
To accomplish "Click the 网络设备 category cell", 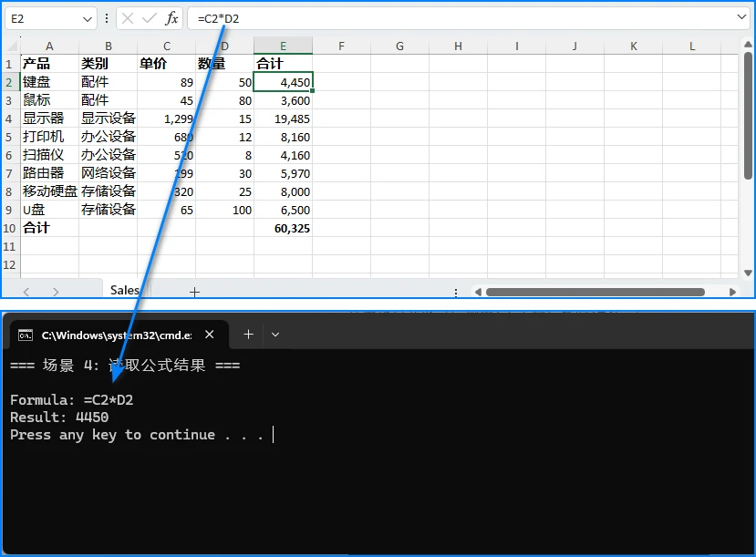I will (108, 173).
